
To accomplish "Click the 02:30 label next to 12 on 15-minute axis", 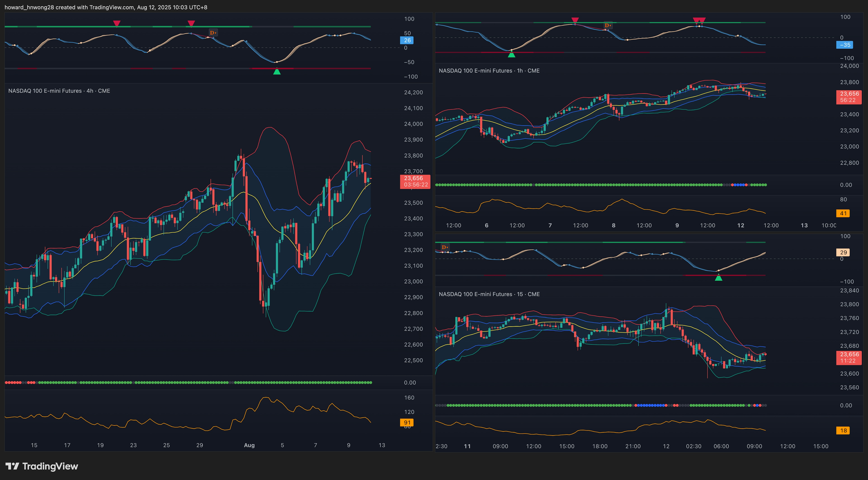I will click(x=693, y=446).
